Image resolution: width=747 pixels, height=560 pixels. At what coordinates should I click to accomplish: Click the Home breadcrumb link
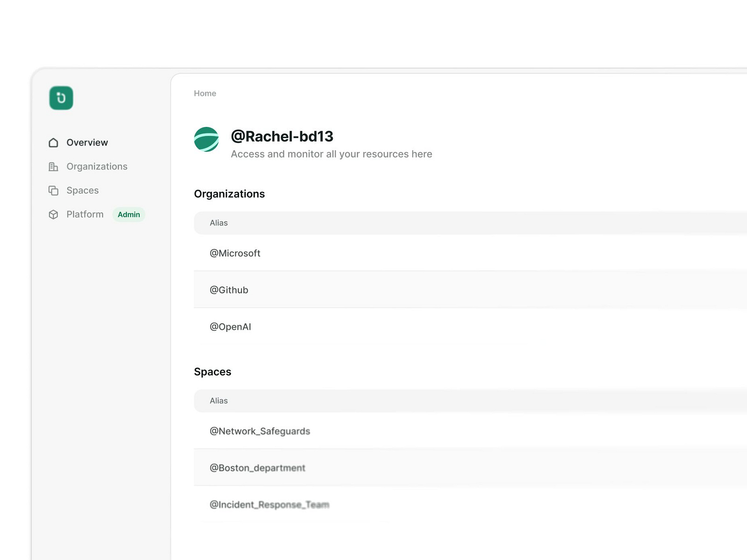pos(204,93)
